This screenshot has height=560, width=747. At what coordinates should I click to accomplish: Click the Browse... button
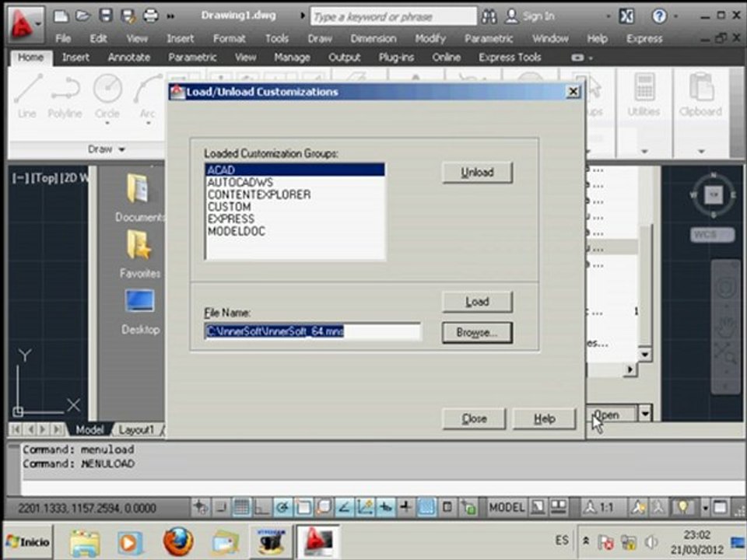(477, 332)
